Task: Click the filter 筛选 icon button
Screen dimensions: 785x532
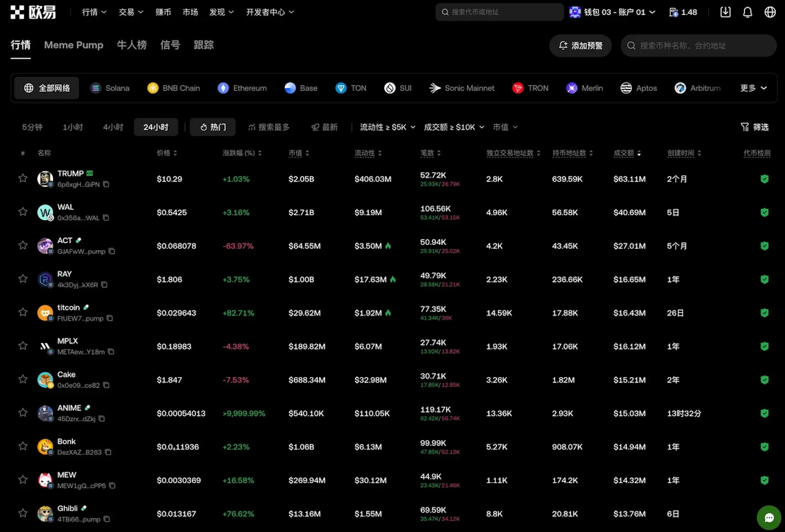Action: [754, 127]
